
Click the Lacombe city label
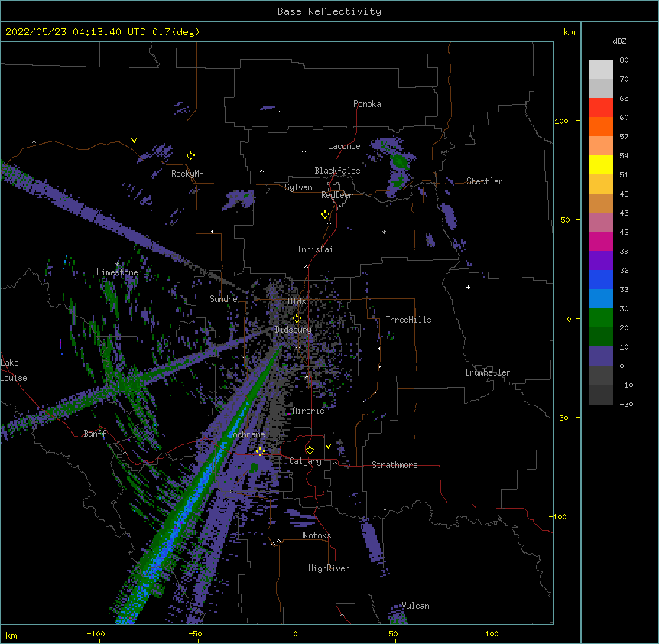pyautogui.click(x=344, y=146)
